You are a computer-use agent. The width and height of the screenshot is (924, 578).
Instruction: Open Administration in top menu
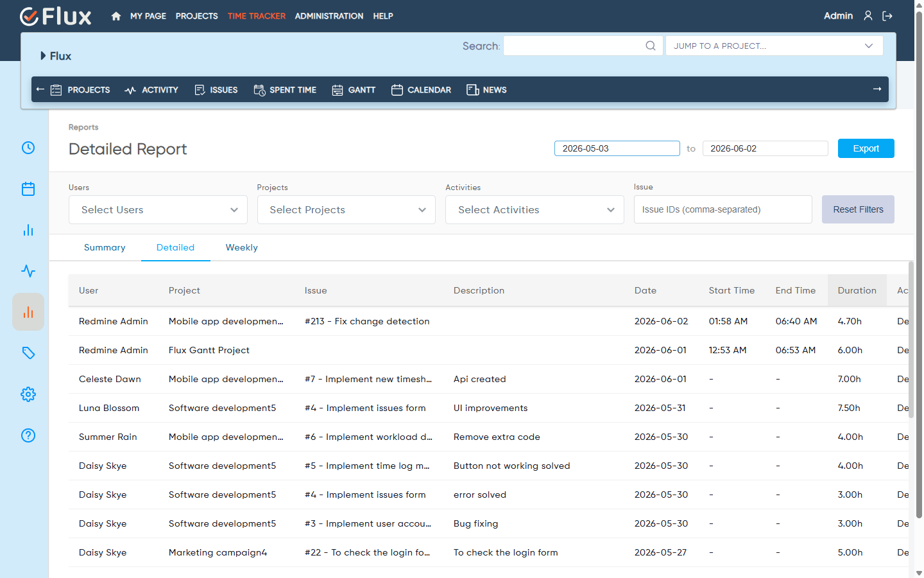(329, 16)
